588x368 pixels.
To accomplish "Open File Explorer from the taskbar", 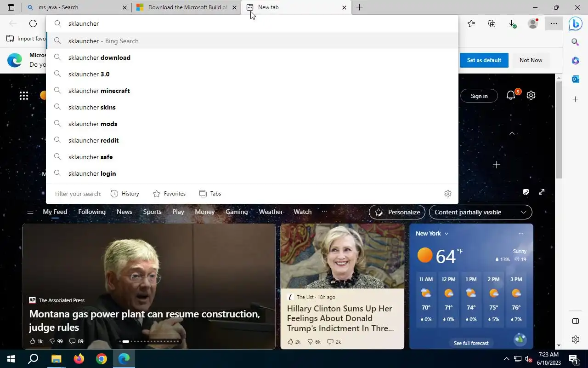I will [56, 359].
